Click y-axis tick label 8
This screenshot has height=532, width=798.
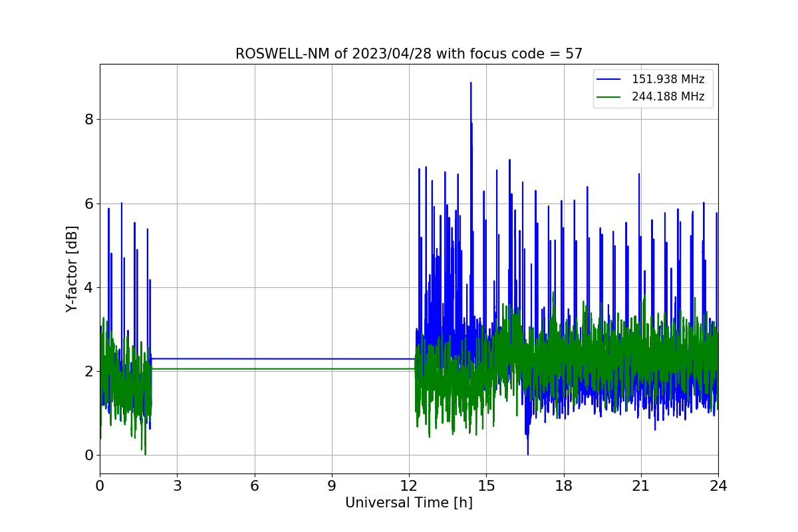click(88, 120)
